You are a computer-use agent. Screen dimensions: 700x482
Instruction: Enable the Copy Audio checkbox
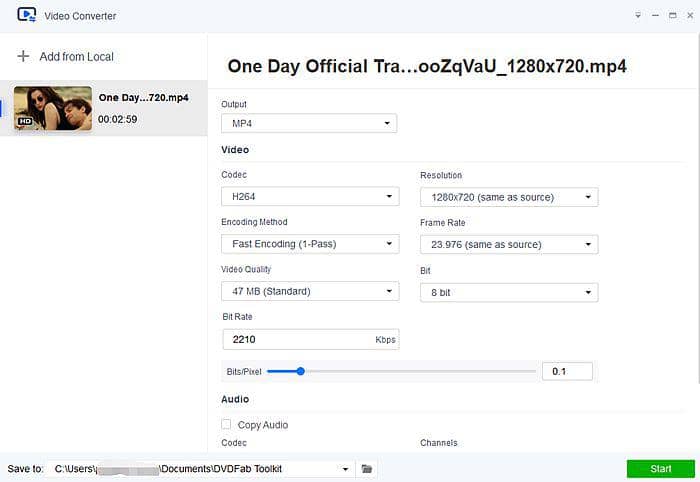tap(226, 425)
